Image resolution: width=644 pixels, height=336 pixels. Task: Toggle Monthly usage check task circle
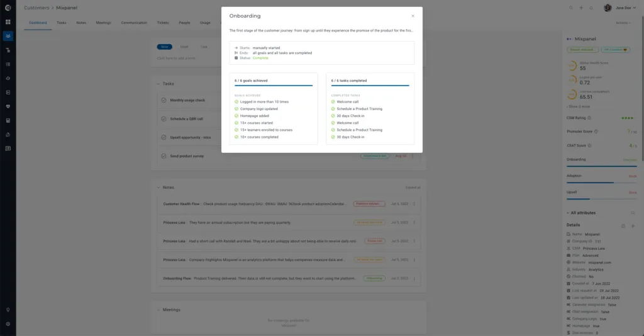click(164, 100)
